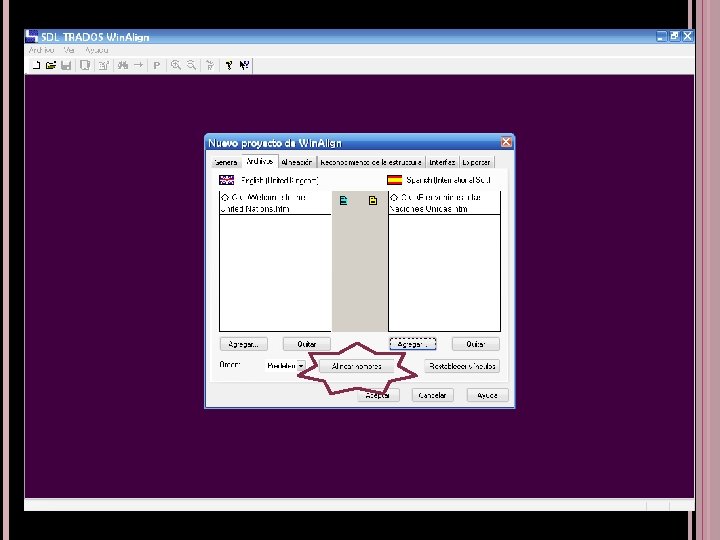Viewport: 720px width, 540px height.
Task: Click the document pages toolbar icon
Action: [85, 65]
